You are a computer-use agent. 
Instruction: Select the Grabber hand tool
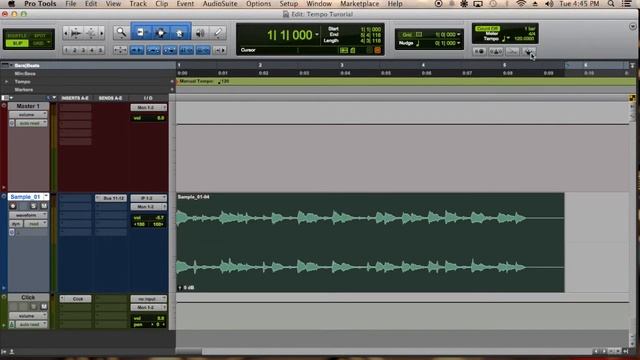coord(180,33)
